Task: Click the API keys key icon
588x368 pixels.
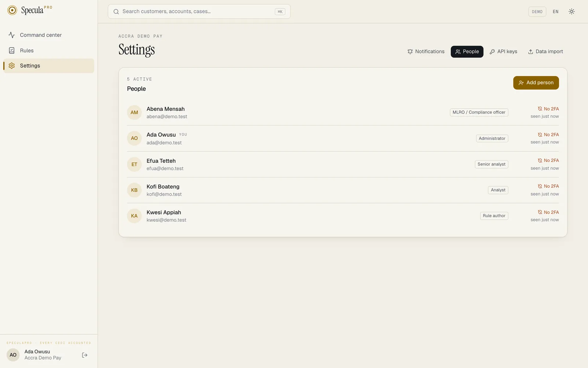Action: 492,52
